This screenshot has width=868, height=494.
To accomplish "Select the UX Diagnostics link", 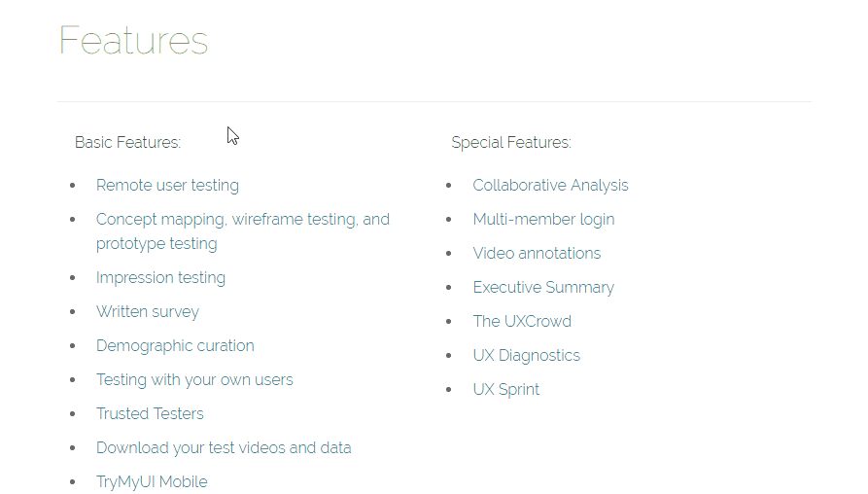I will (x=527, y=356).
